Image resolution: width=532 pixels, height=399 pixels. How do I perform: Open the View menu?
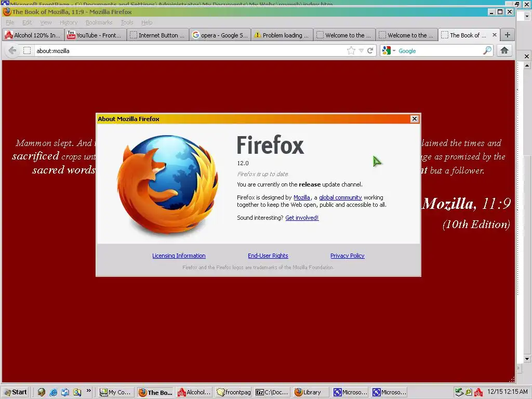[x=46, y=22]
